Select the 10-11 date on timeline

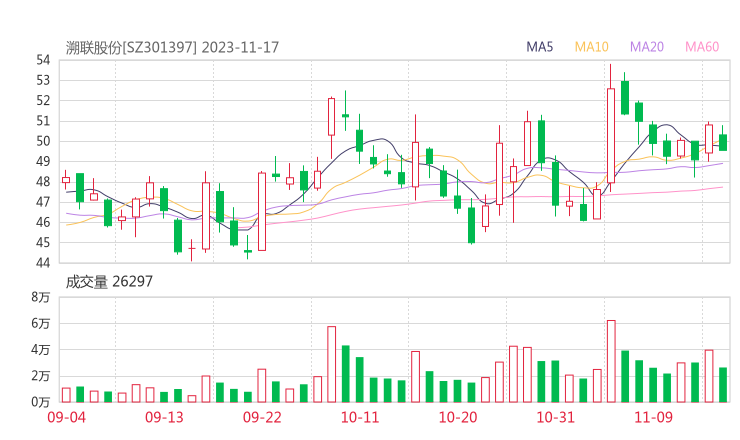point(360,418)
